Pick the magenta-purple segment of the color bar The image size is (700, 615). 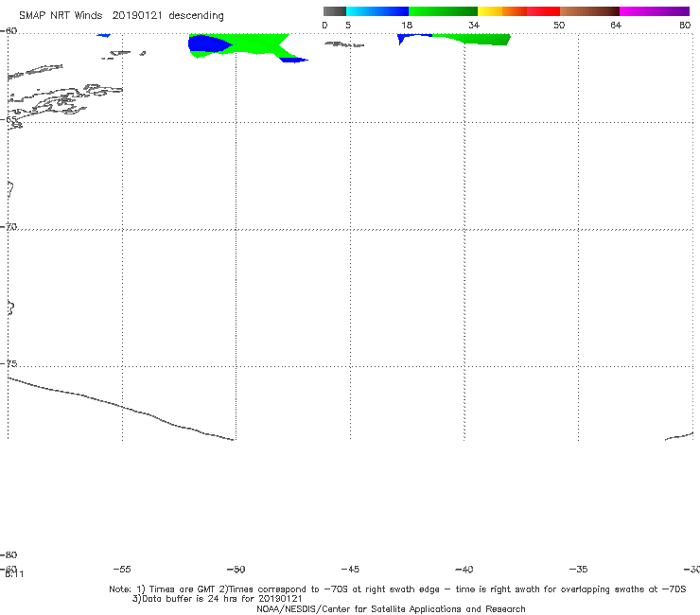point(655,11)
